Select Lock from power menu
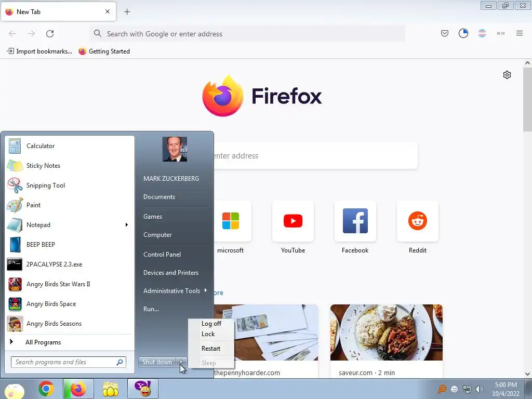 pos(211,334)
